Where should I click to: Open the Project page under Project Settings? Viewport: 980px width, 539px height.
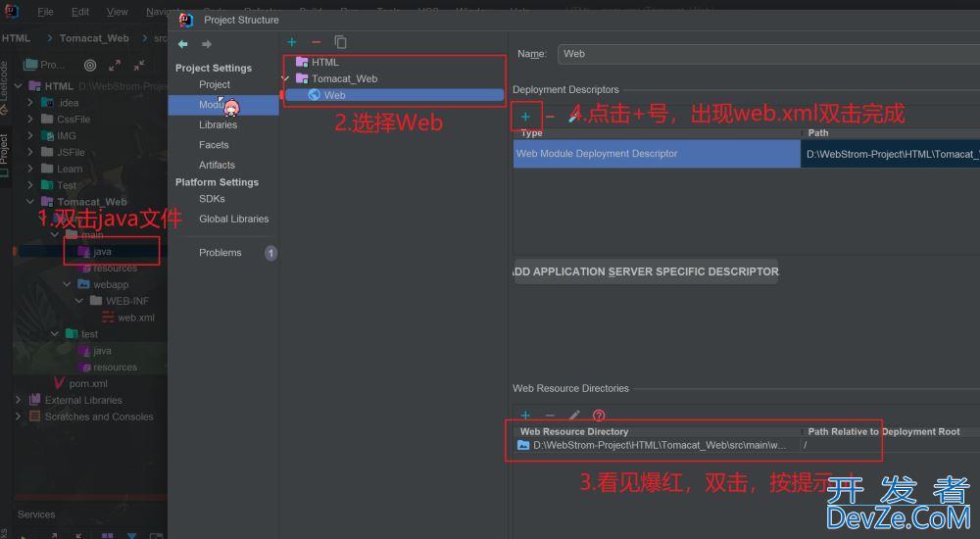[x=215, y=84]
